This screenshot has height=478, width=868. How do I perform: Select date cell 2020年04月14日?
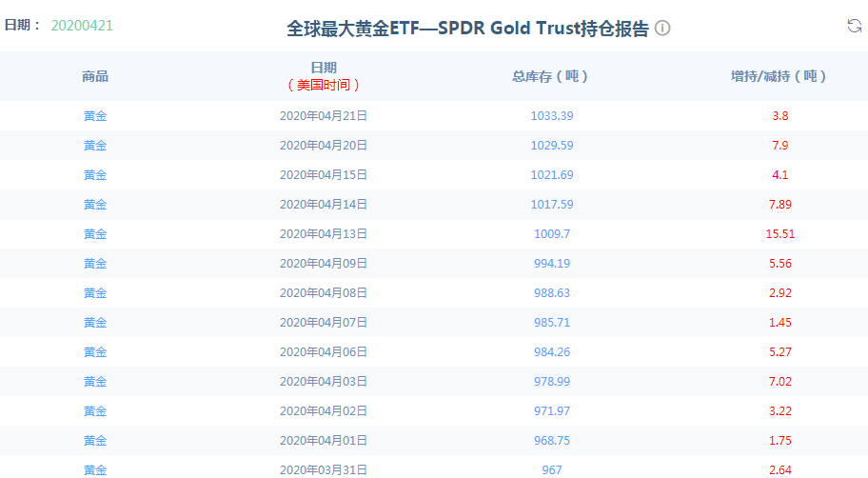[x=324, y=205]
